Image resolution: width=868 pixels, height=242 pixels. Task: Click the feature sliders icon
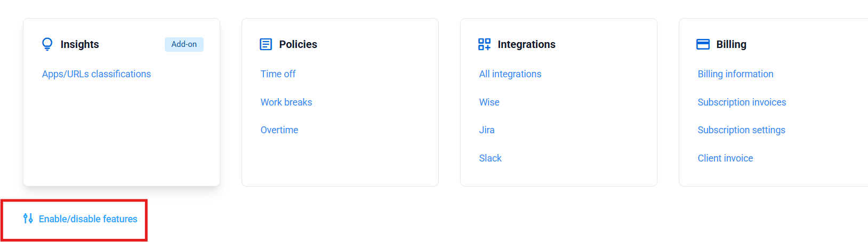click(28, 219)
